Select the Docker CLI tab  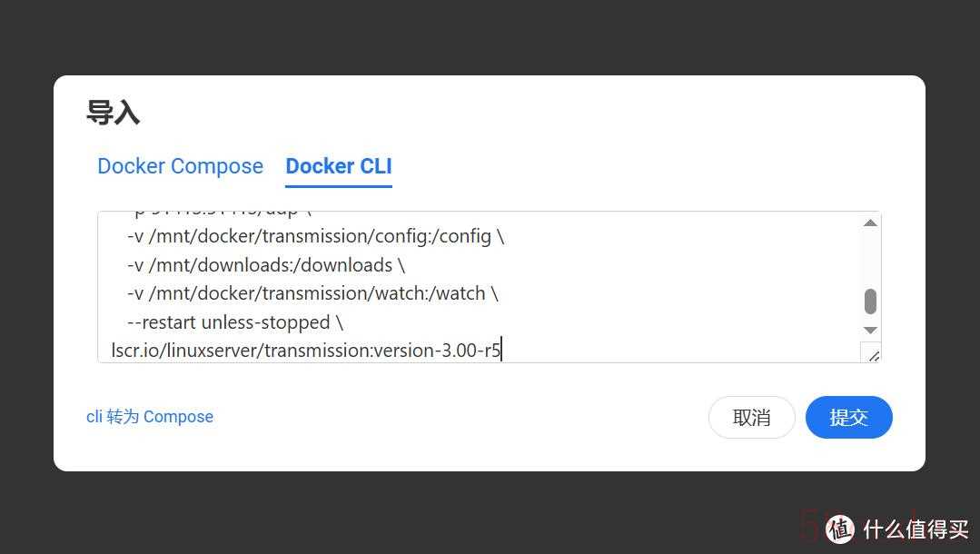coord(339,166)
